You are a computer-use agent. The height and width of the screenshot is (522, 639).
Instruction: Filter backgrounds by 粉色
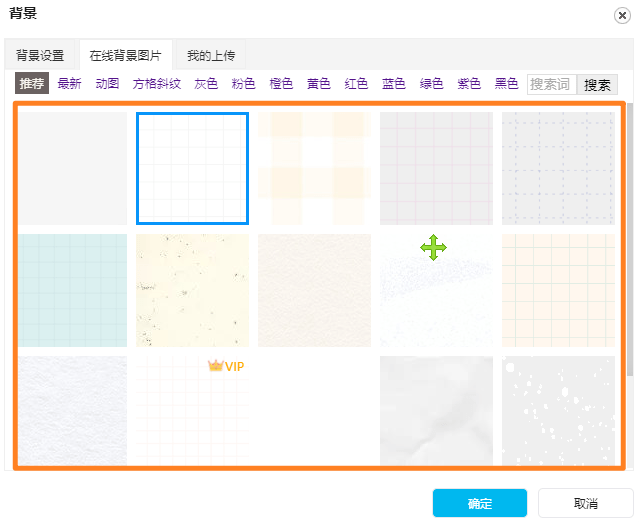click(243, 84)
